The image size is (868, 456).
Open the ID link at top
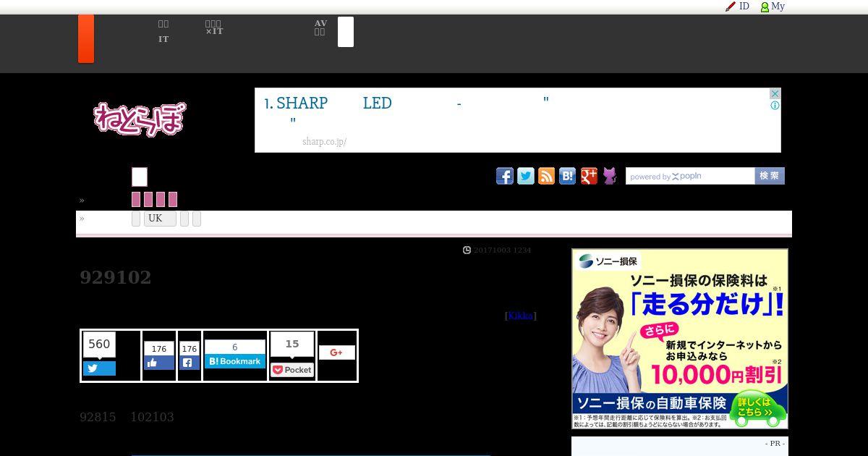pyautogui.click(x=744, y=7)
